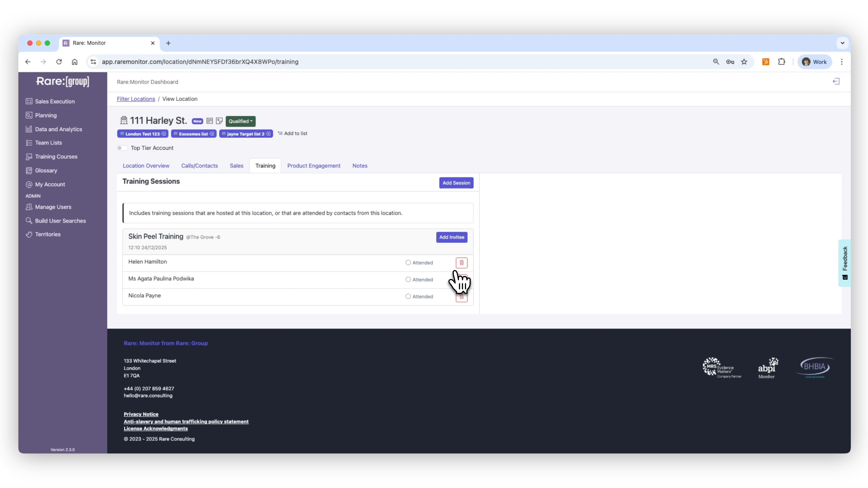Open the Qualified status dropdown
The image size is (868, 488).
pos(241,121)
